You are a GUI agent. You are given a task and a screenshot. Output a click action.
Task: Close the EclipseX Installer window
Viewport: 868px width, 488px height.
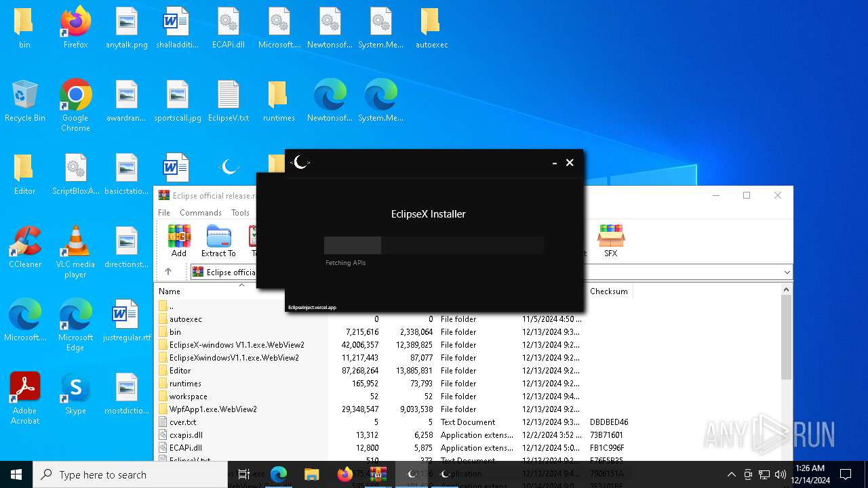[x=570, y=163]
